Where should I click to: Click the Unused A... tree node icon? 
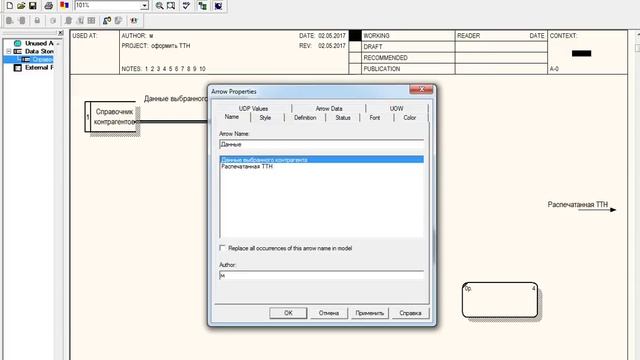tap(18, 43)
